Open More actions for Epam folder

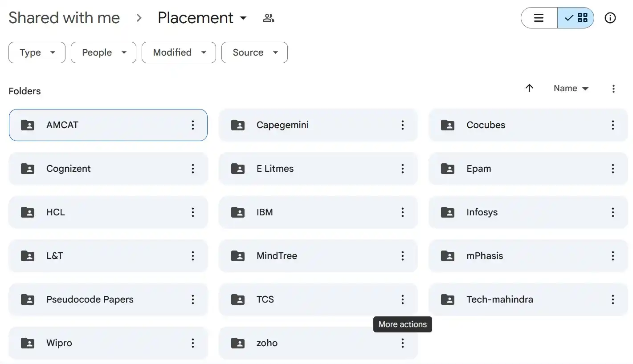[x=613, y=169]
